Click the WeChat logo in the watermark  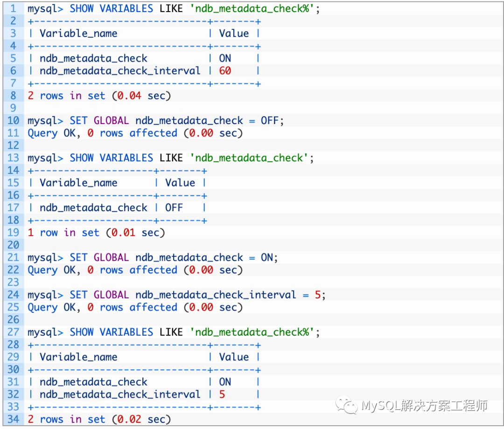coord(348,405)
